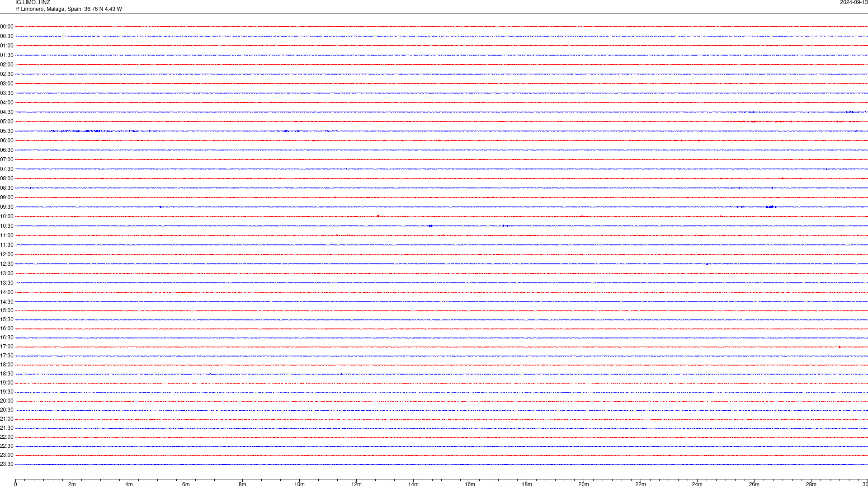Click the blue burst near 26m on 09:30 trace

771,207
